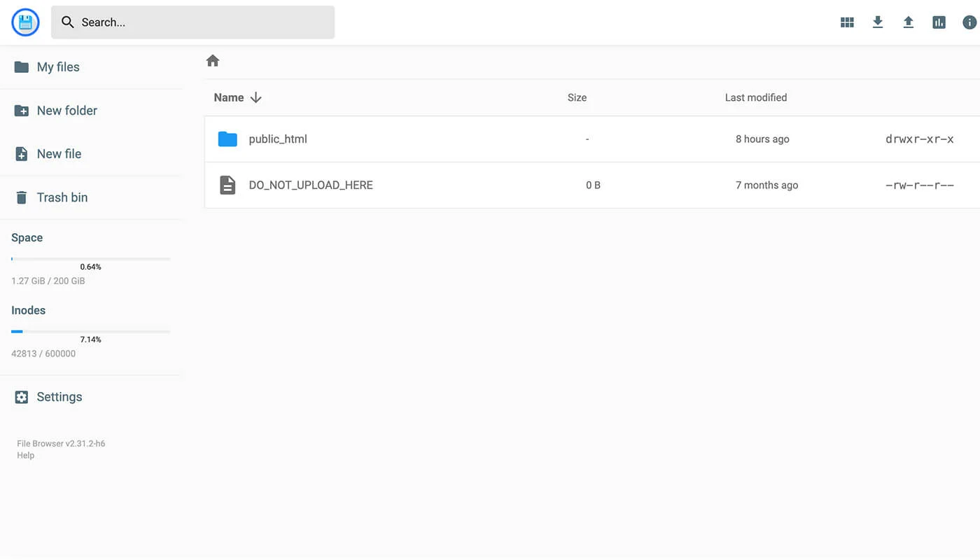Select the public_html folder icon

click(227, 139)
